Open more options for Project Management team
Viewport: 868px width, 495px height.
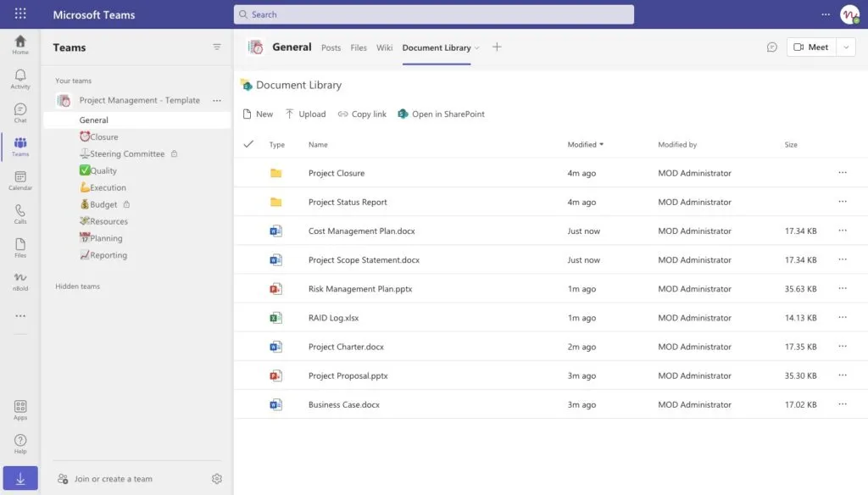coord(217,100)
